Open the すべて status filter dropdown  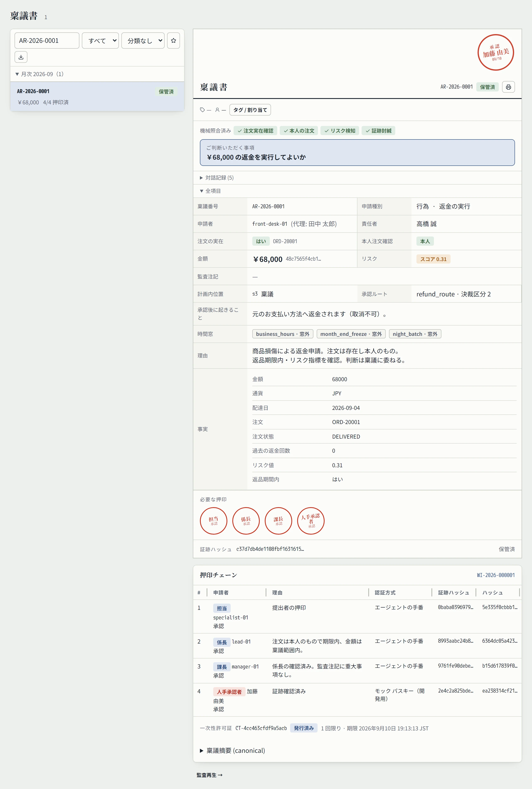(100, 41)
